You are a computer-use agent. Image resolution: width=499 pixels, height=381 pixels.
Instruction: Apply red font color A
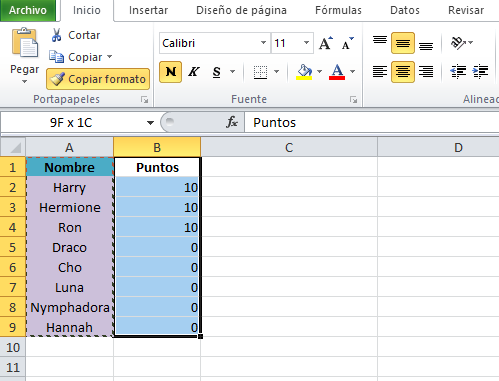pyautogui.click(x=337, y=72)
